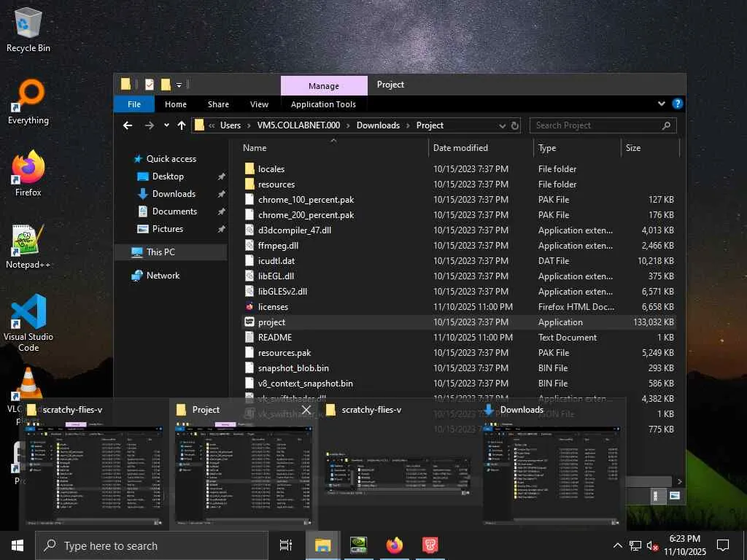Viewport: 747px width, 560px height.
Task: Open the recent locations dropdown arrow
Action: pyautogui.click(x=166, y=125)
